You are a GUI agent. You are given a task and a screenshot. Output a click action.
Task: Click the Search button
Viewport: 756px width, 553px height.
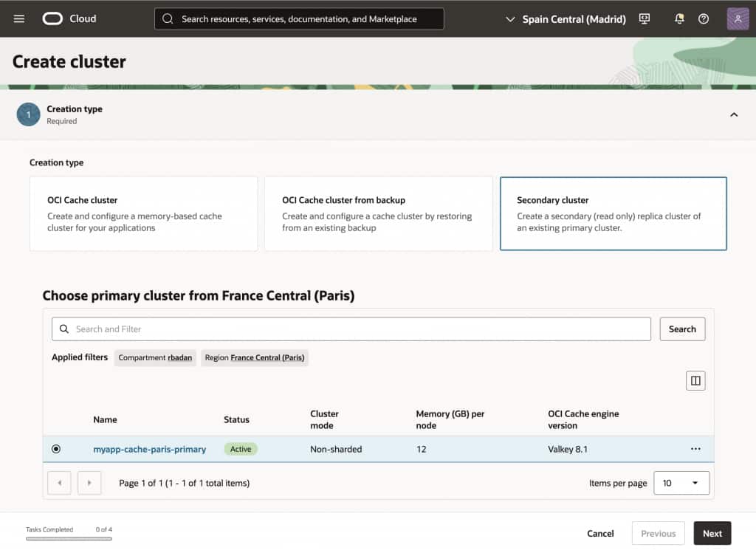point(682,329)
